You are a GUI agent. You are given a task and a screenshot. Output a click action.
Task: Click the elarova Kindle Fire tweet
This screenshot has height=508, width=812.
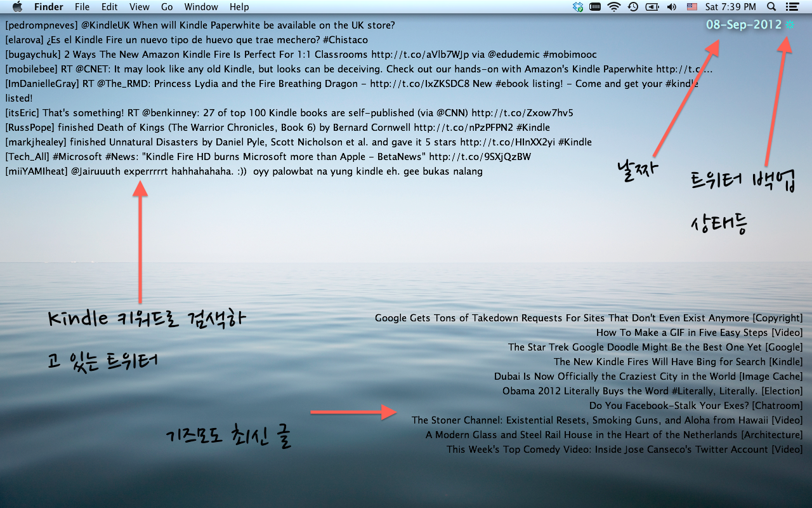(187, 40)
